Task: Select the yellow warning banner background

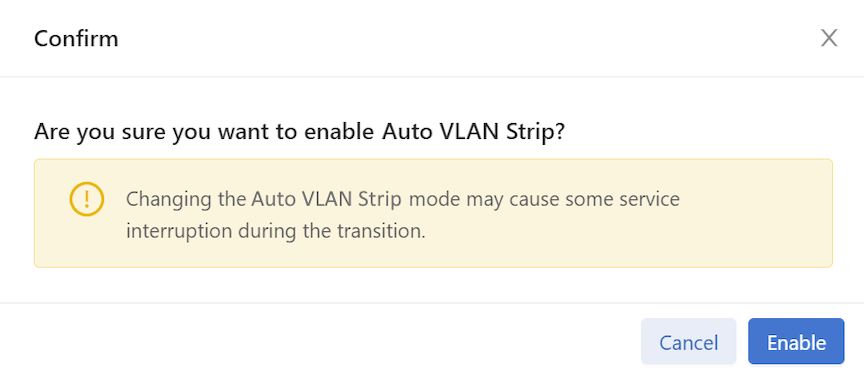Action: [433, 213]
